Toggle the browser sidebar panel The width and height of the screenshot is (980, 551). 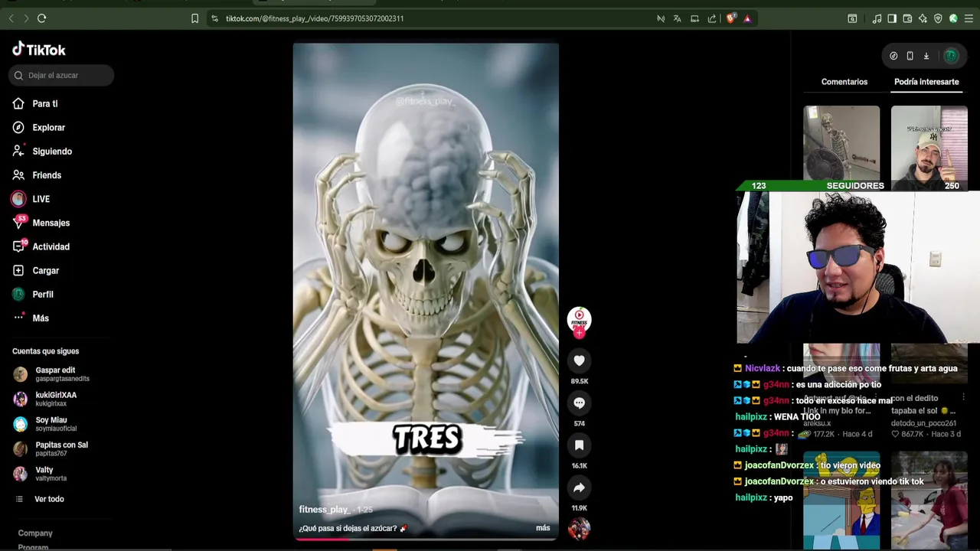892,18
